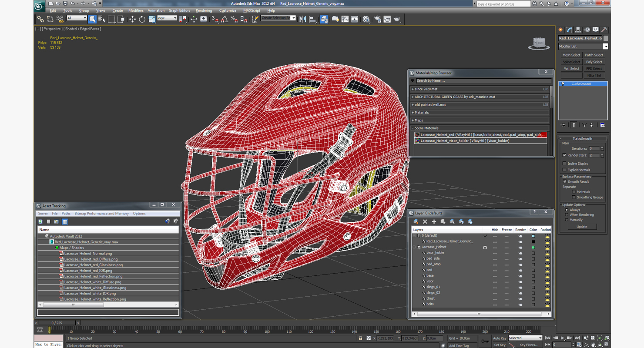This screenshot has height=348, width=644.
Task: Select the Manually update radio button
Action: tap(567, 220)
